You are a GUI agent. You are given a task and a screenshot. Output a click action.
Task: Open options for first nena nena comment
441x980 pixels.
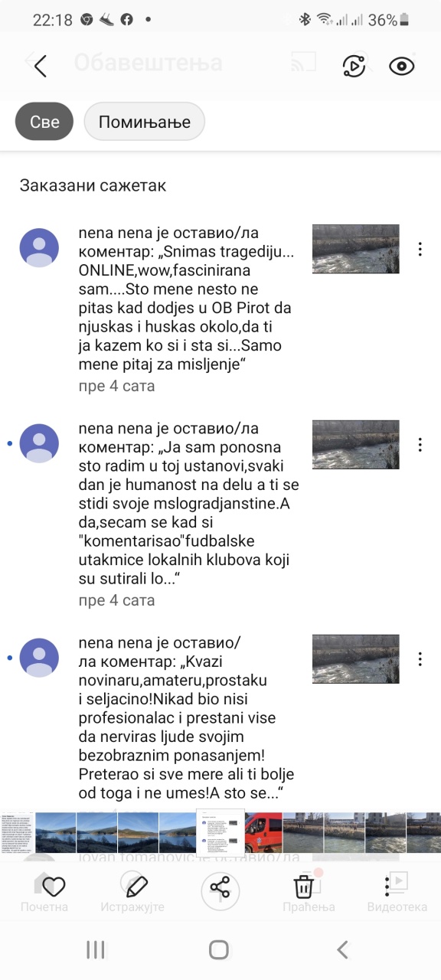420,249
